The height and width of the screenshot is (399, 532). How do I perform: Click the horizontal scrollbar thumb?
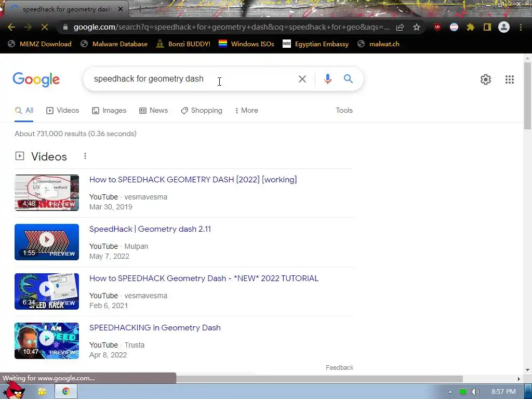[319, 379]
